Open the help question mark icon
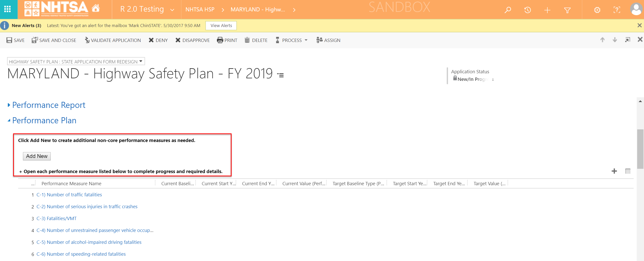 click(617, 10)
